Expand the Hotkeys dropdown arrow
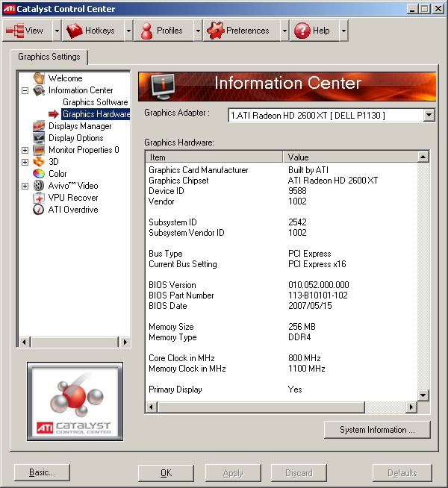 point(128,31)
